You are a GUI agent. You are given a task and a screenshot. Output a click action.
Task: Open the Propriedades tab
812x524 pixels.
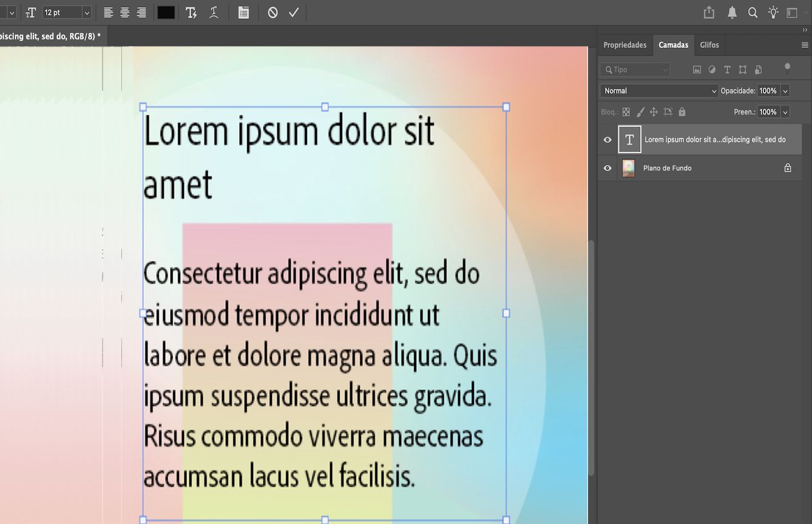(x=624, y=44)
